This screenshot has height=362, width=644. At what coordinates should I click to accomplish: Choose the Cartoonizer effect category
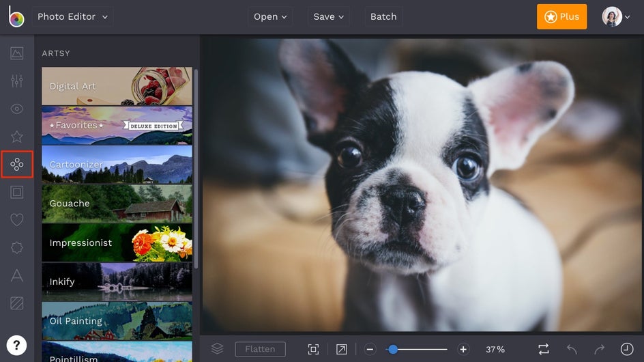coord(117,165)
